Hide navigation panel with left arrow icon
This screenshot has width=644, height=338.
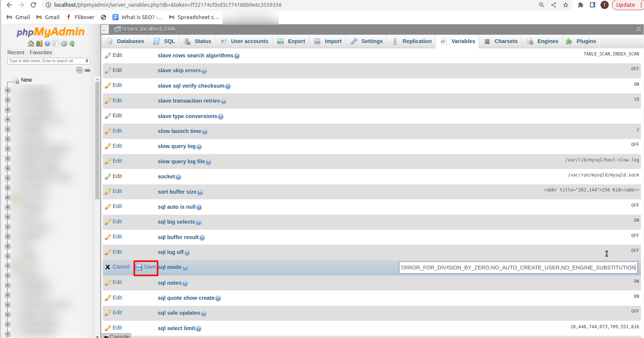[105, 30]
